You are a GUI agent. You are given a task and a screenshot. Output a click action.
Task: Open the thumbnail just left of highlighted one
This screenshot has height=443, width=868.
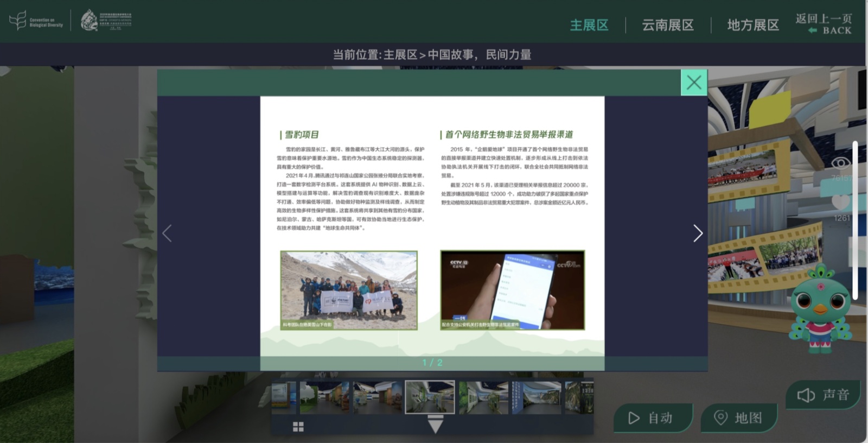point(378,397)
